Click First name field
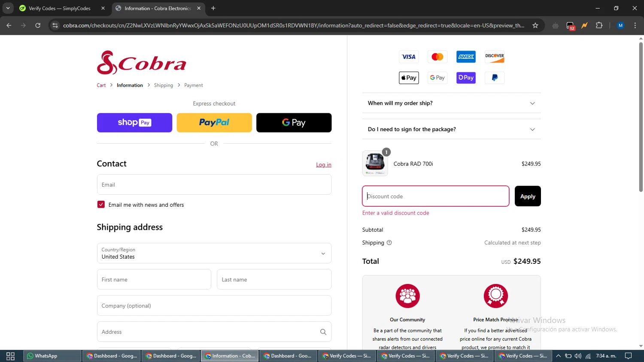This screenshot has width=644, height=362. [x=154, y=279]
